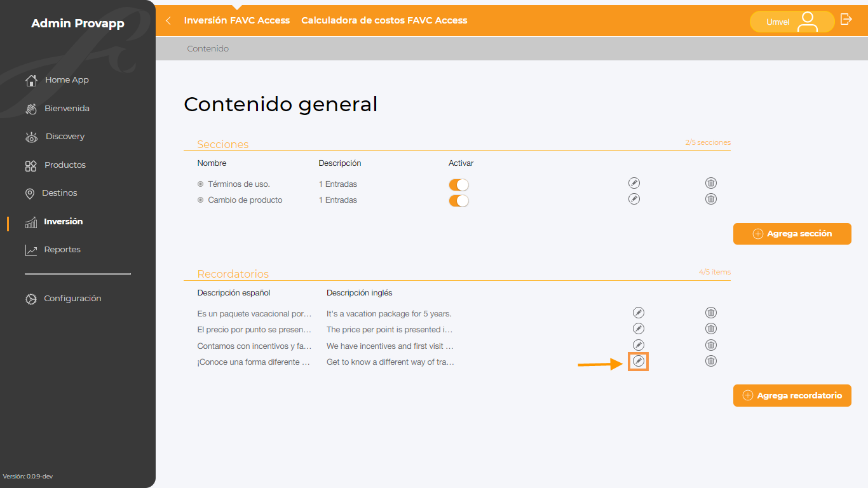Viewport: 868px width, 488px height.
Task: Edit the 'El precio por punto' reminder
Action: click(639, 329)
